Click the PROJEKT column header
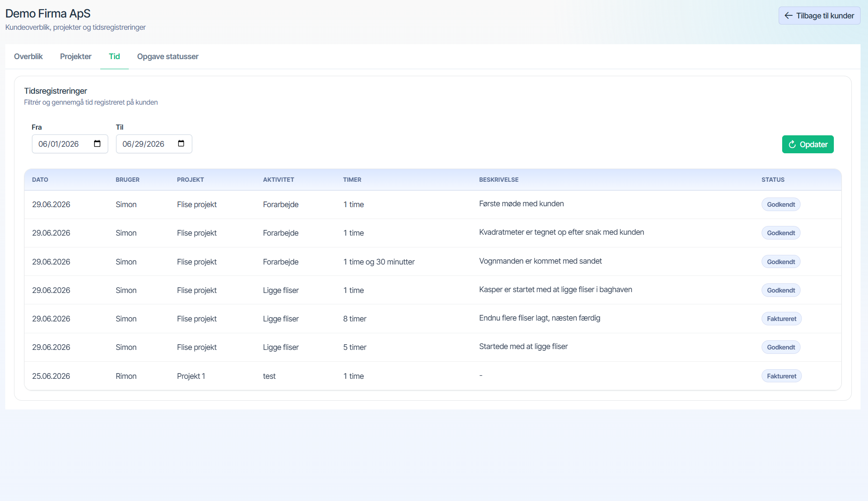Image resolution: width=868 pixels, height=501 pixels. [191, 180]
